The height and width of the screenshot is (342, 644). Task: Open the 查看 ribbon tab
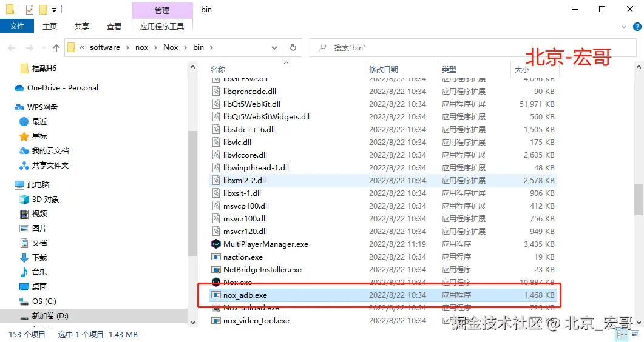[x=114, y=26]
